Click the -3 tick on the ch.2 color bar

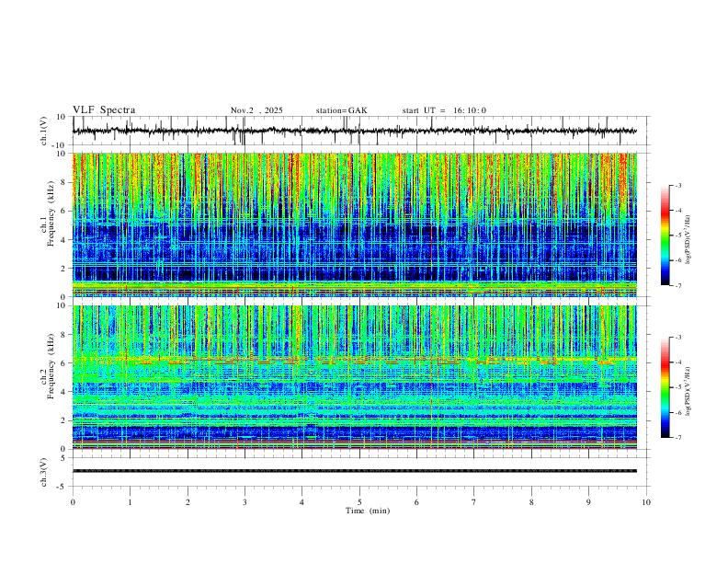pyautogui.click(x=677, y=338)
